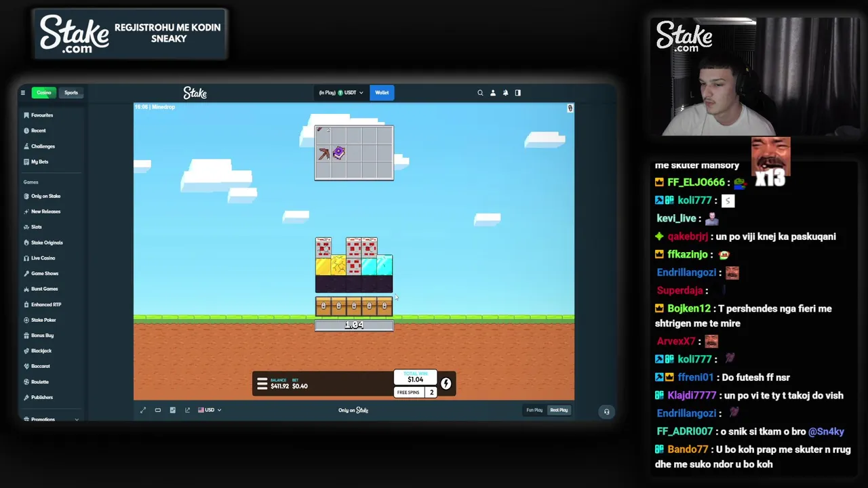Open the Wallet button
This screenshot has height=488, width=868.
click(x=382, y=93)
